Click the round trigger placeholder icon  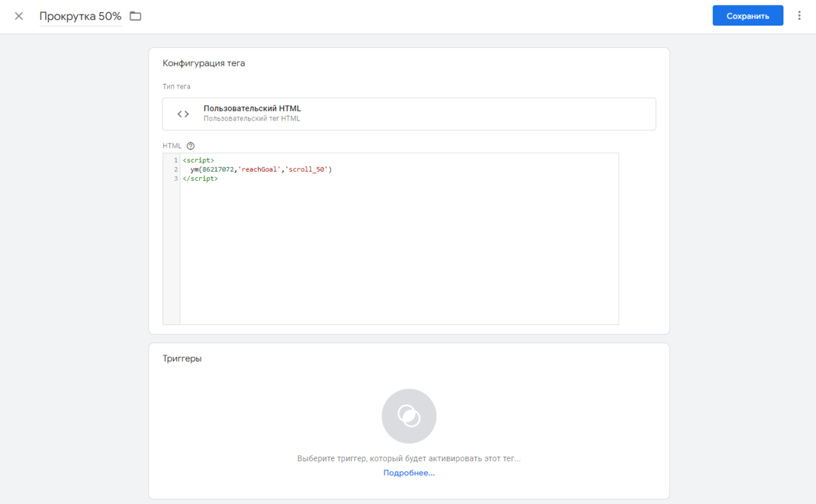(409, 416)
